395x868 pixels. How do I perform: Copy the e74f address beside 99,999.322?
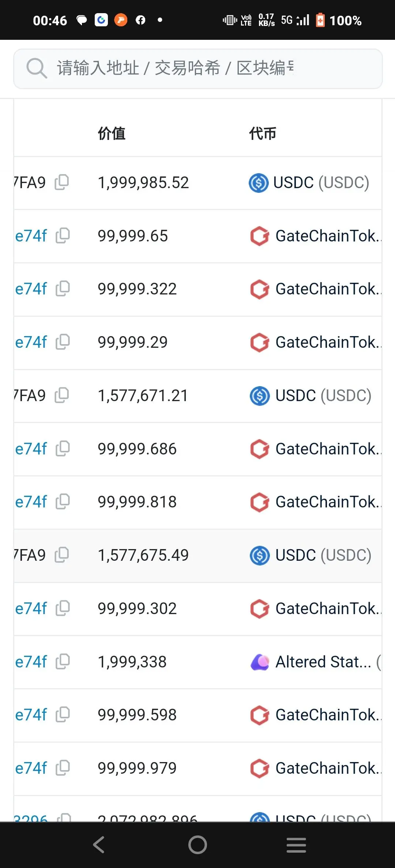(x=63, y=289)
